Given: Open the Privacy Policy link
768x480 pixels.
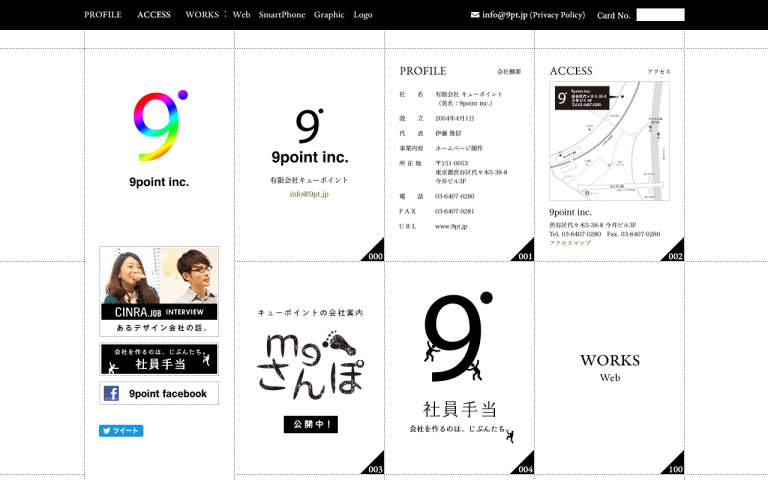Looking at the screenshot, I should pos(557,15).
